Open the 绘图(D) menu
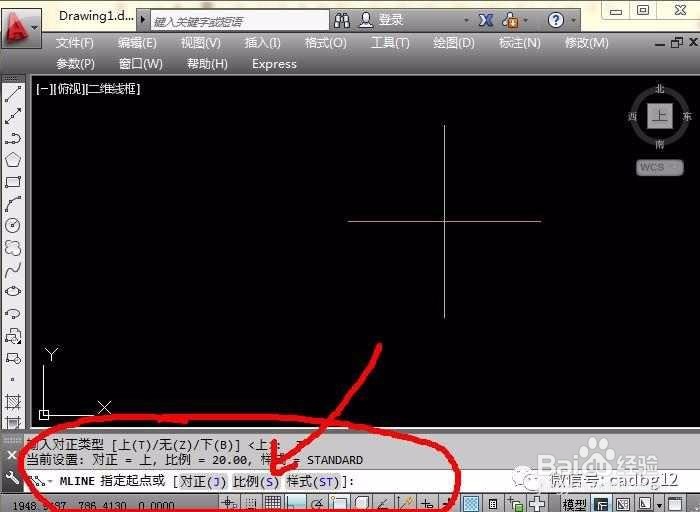The image size is (700, 512). (454, 43)
